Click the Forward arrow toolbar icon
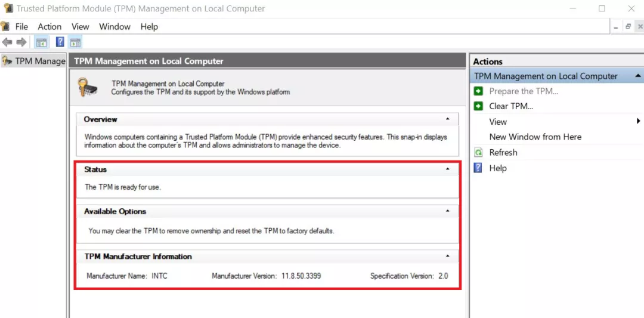Viewport: 644px width, 318px height. pyautogui.click(x=21, y=42)
